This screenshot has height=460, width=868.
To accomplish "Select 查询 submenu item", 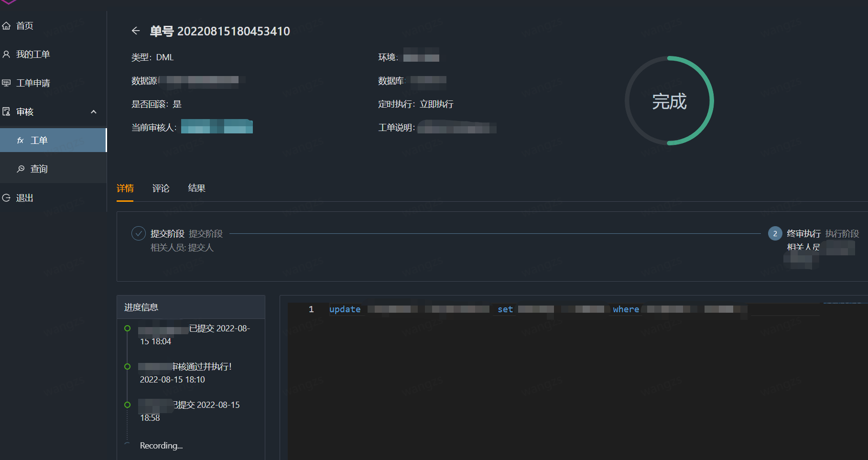I will 53,169.
